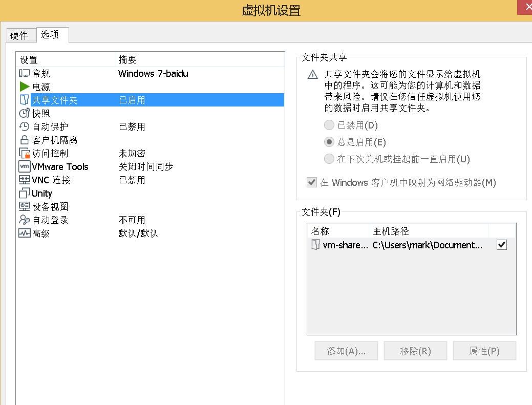Image resolution: width=532 pixels, height=405 pixels.
Task: Click the 摘要 column header
Action: pyautogui.click(x=199, y=60)
